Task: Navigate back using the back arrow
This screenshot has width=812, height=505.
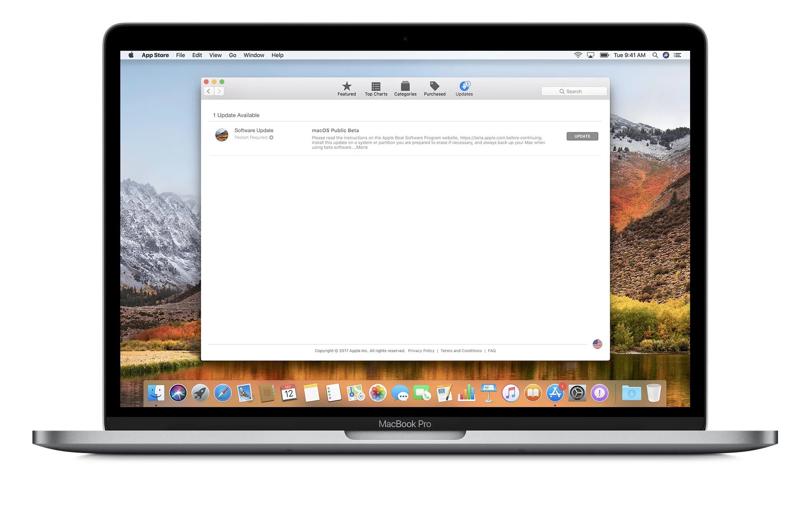Action: (x=208, y=91)
